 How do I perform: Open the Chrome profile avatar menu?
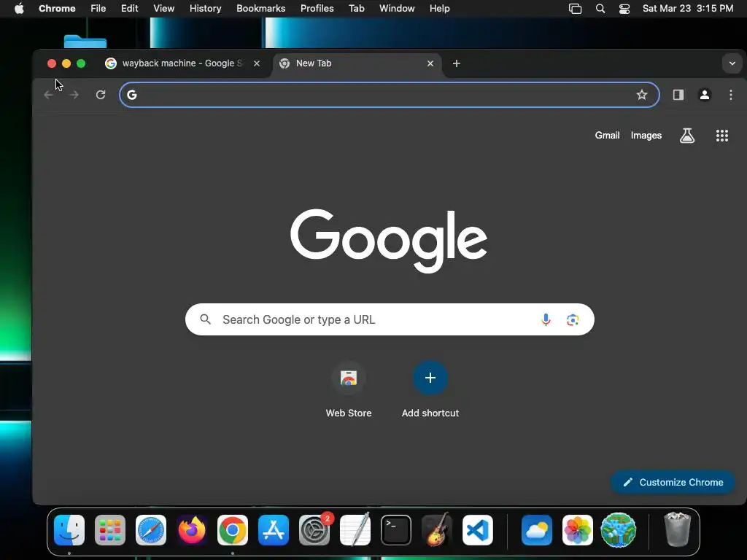705,95
